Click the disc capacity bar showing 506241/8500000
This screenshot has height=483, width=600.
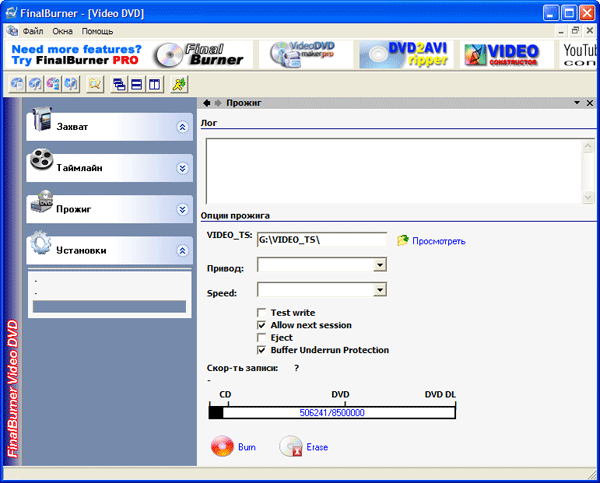click(x=332, y=413)
